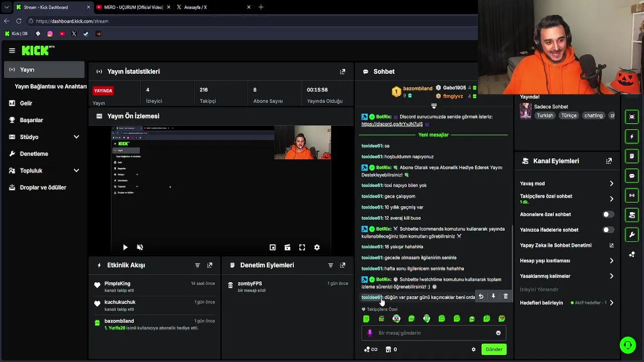The height and width of the screenshot is (362, 644).
Task: Open Yapay Zeka ile Sohbet Denetimi link
Action: point(567,245)
